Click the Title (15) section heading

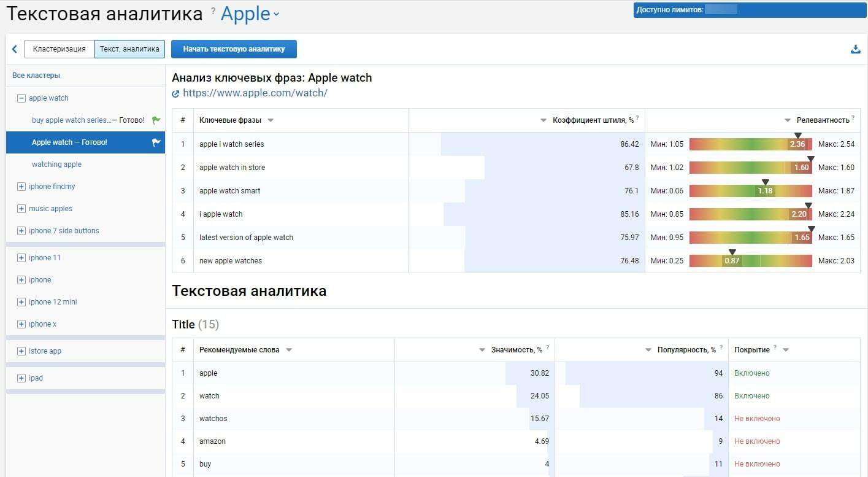pos(195,324)
